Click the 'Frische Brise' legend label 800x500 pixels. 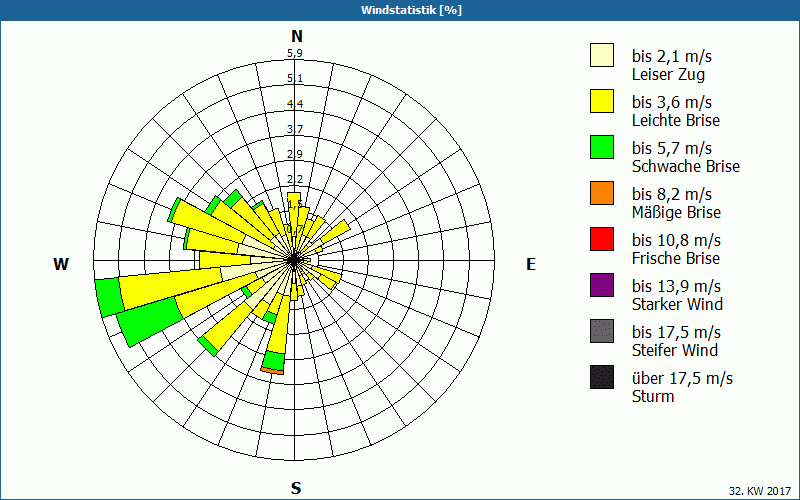tap(676, 258)
